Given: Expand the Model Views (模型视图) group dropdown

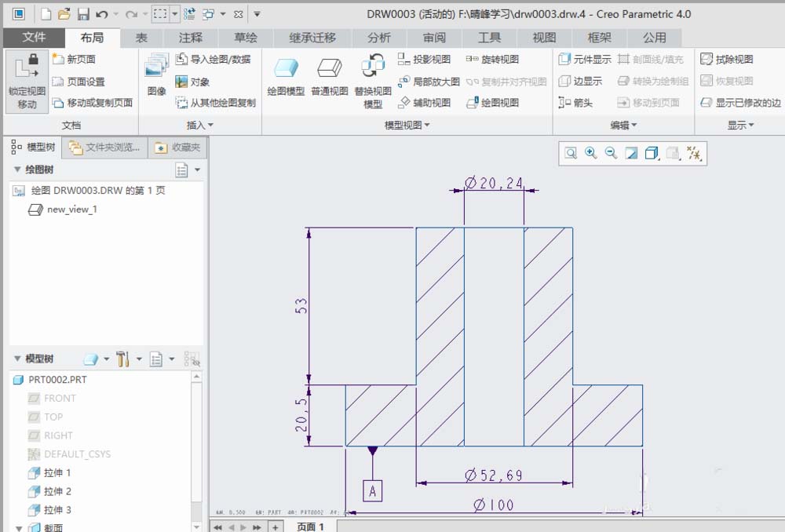Looking at the screenshot, I should click(x=407, y=125).
